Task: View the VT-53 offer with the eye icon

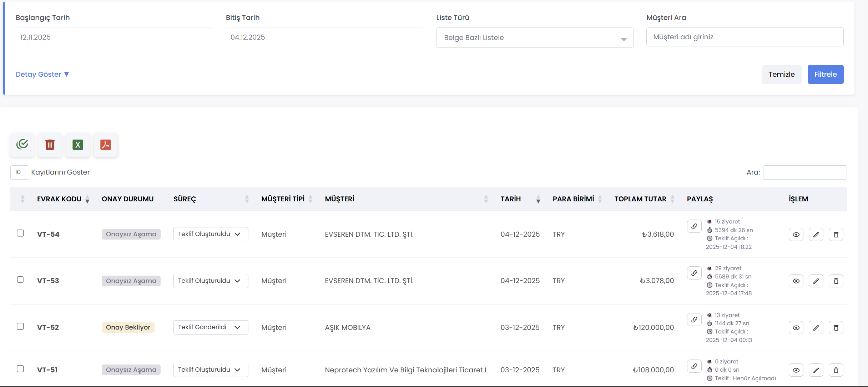Action: tap(796, 281)
